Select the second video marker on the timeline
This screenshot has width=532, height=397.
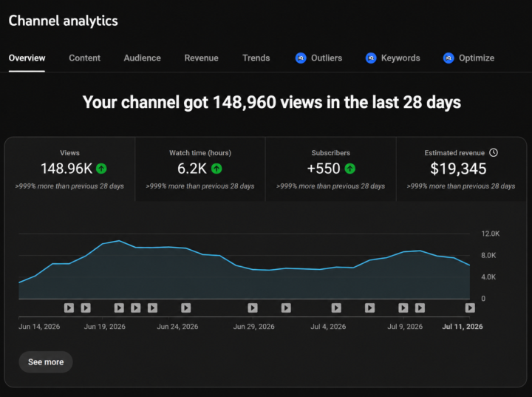[86, 308]
